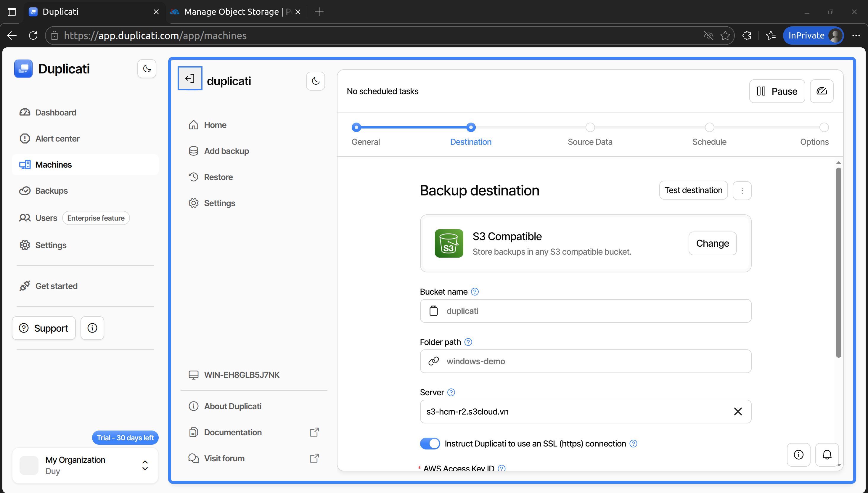Open the notifications bell icon
The width and height of the screenshot is (868, 493).
(x=827, y=455)
